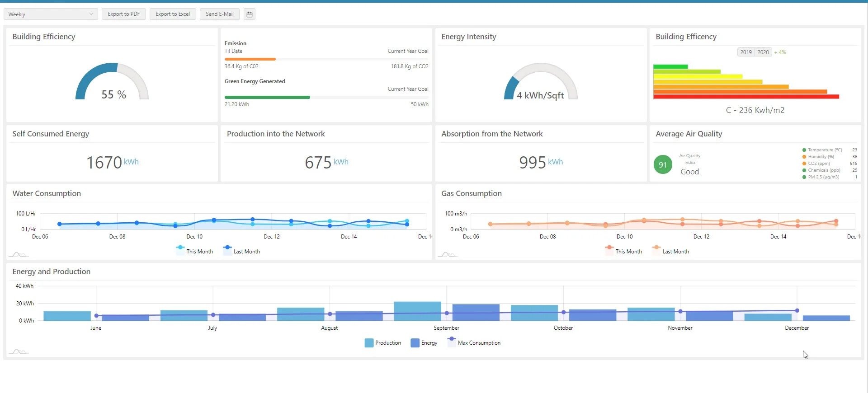
Task: Toggle the Water Consumption Last Month series
Action: tap(241, 251)
